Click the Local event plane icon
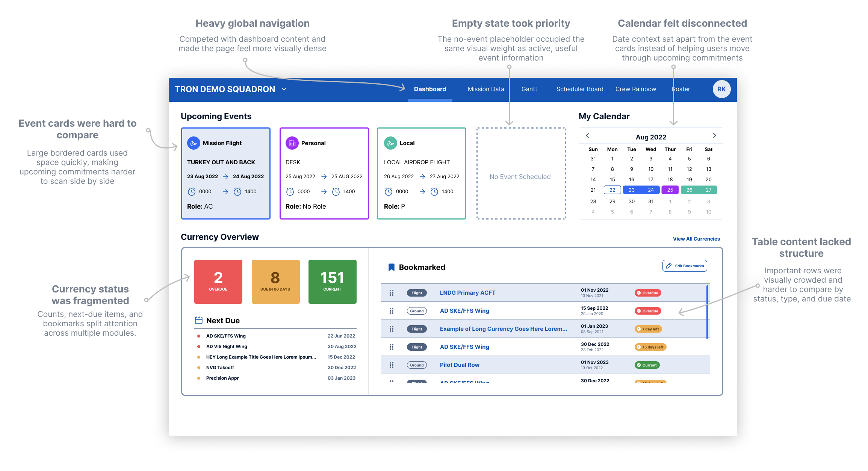Screen dimensions: 868x471 tap(390, 143)
